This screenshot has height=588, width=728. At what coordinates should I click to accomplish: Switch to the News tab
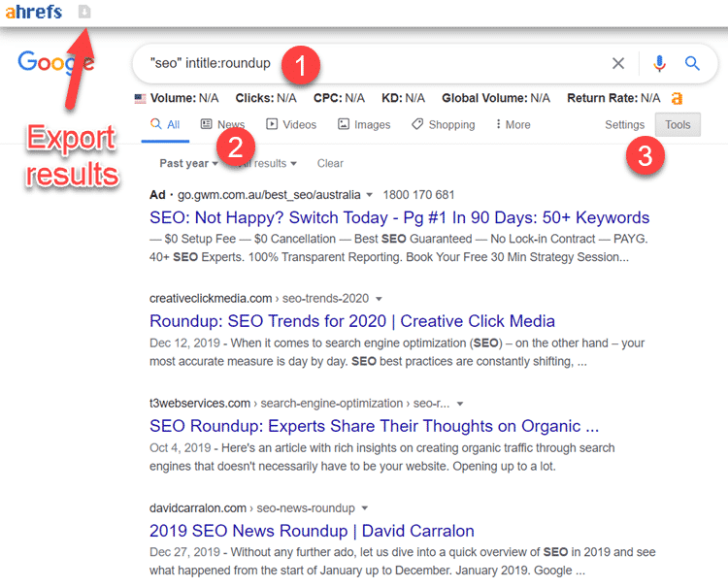pyautogui.click(x=223, y=124)
